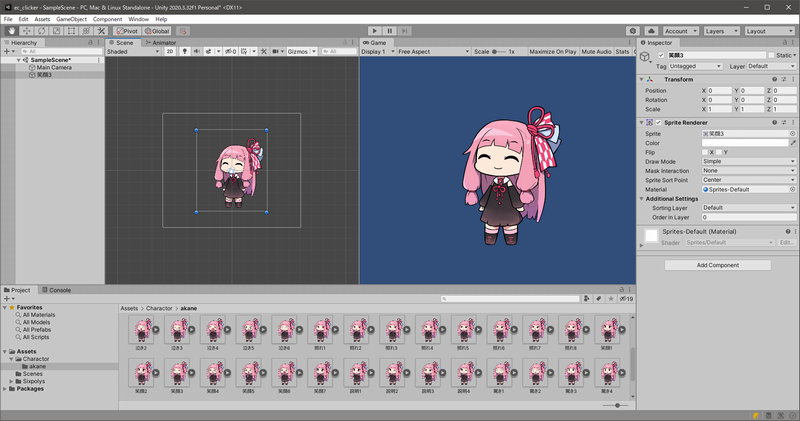This screenshot has height=421, width=800.
Task: Start Play mode
Action: tap(374, 31)
